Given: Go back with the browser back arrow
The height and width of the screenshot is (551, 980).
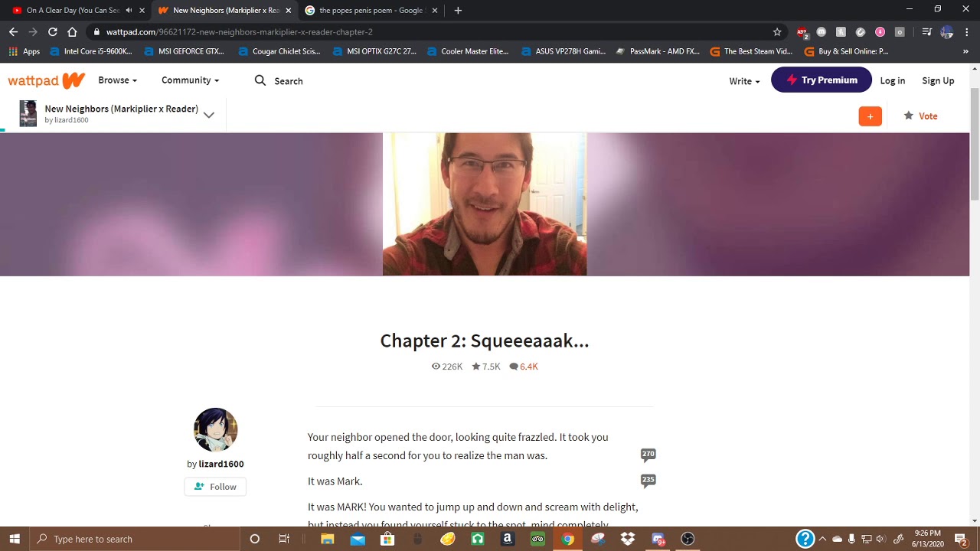Looking at the screenshot, I should click(x=13, y=32).
